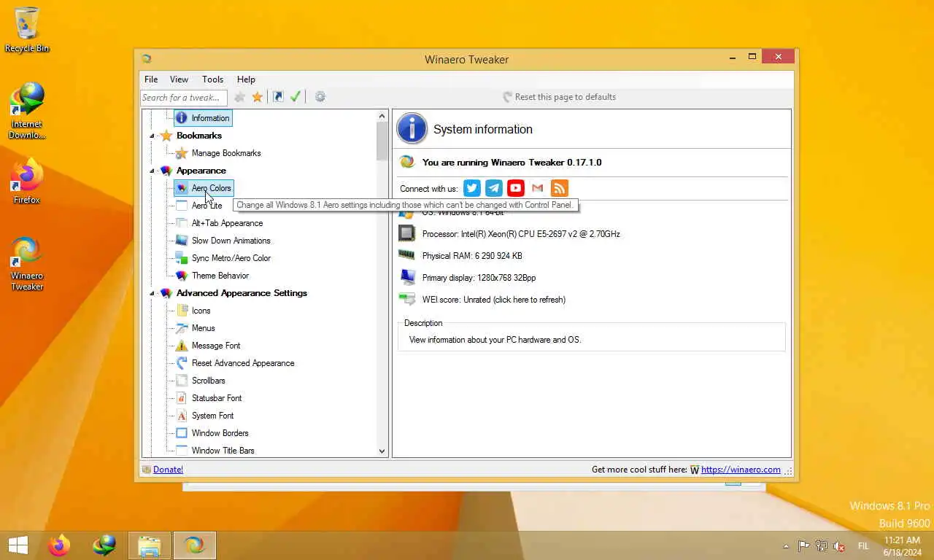Screen dimensions: 934x560
Task: Collapse Advanced Appearance Settings category
Action: click(x=153, y=293)
